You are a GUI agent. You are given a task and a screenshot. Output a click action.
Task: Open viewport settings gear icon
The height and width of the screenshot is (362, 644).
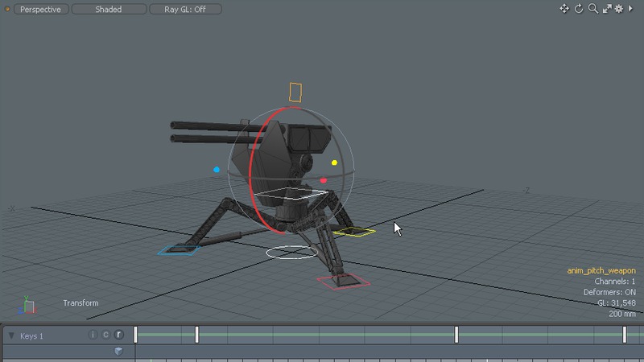pos(619,9)
